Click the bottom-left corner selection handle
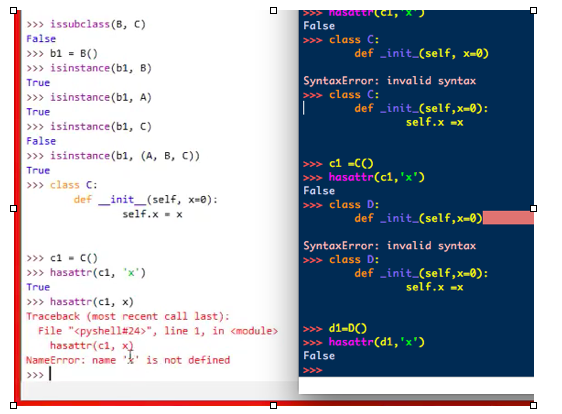The image size is (562, 414). pyautogui.click(x=14, y=405)
